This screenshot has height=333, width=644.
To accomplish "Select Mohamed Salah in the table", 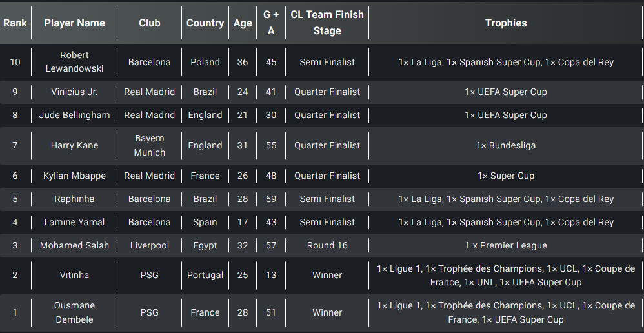I will coord(74,245).
